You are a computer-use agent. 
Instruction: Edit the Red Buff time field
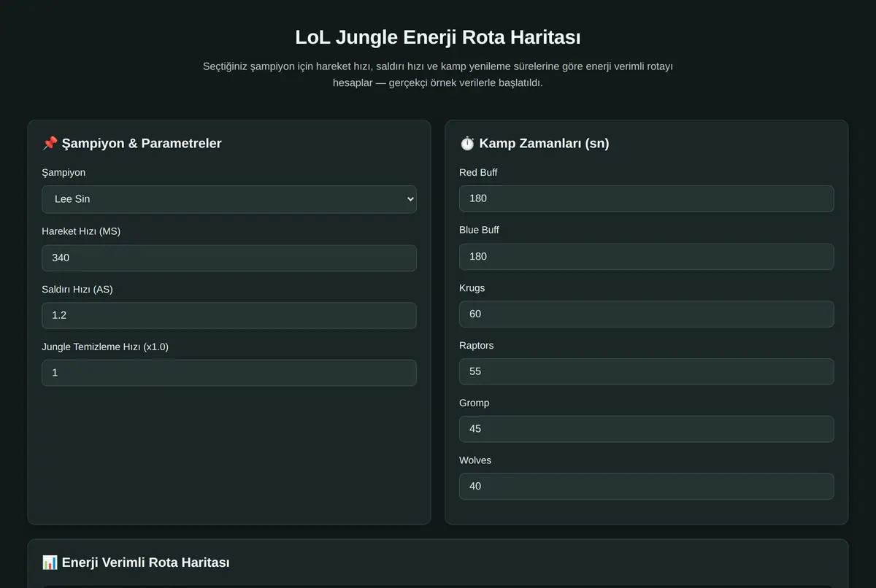click(x=647, y=198)
